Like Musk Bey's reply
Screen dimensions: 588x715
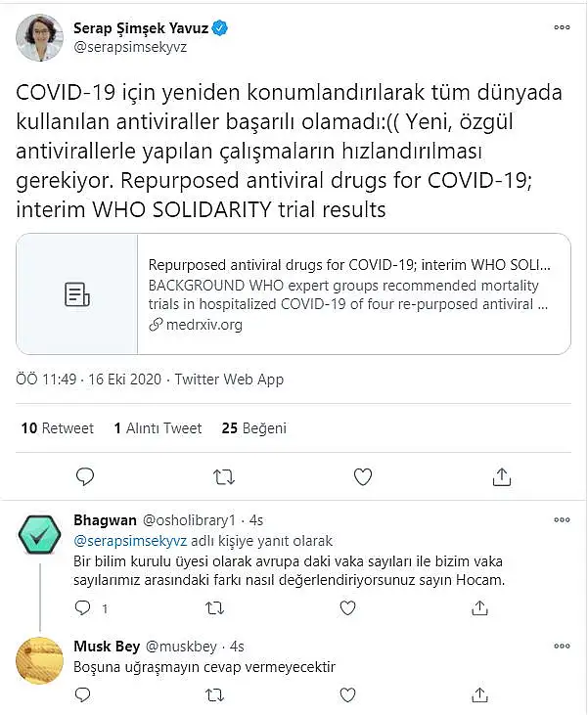click(x=347, y=694)
